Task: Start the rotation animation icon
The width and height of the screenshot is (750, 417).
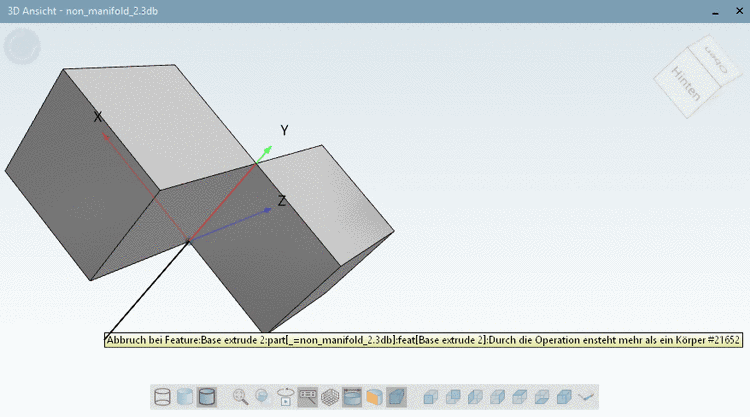Action: click(285, 397)
